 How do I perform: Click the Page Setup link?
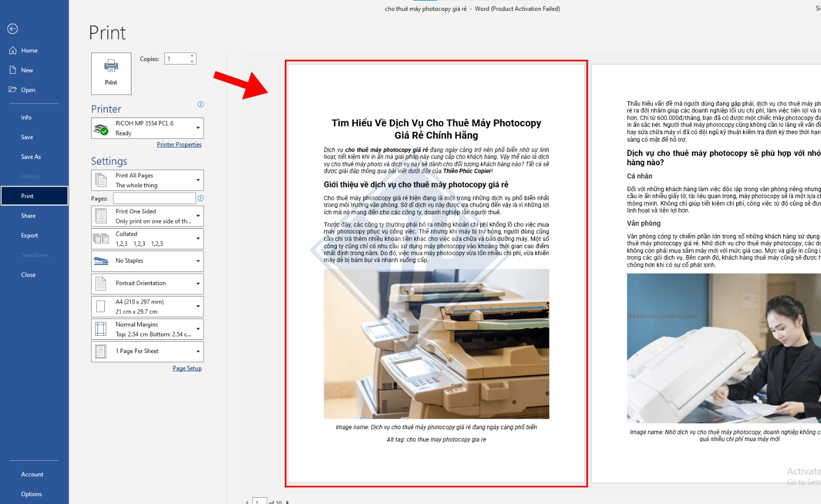(187, 369)
